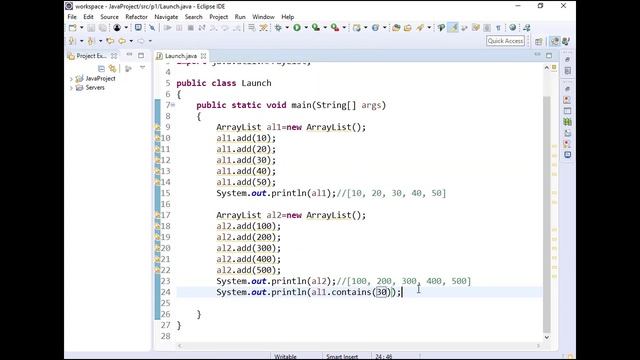Open the Navigate menu
Viewport: 640px width, 360px height.
(x=166, y=17)
